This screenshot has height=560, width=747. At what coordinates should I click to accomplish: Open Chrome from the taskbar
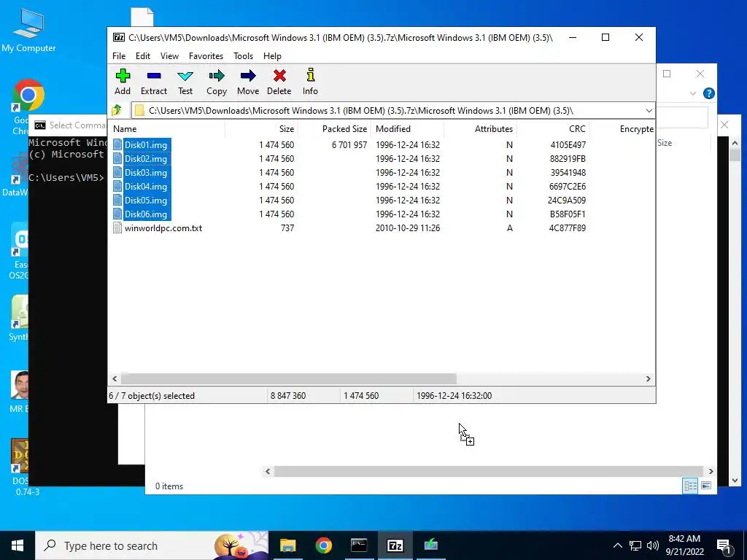pyautogui.click(x=323, y=545)
